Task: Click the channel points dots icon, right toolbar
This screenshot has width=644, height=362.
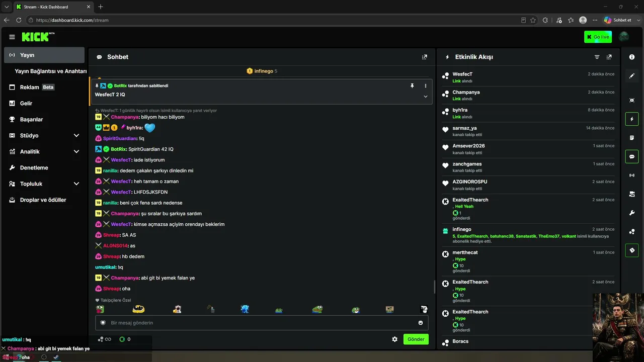Action: pos(632,232)
